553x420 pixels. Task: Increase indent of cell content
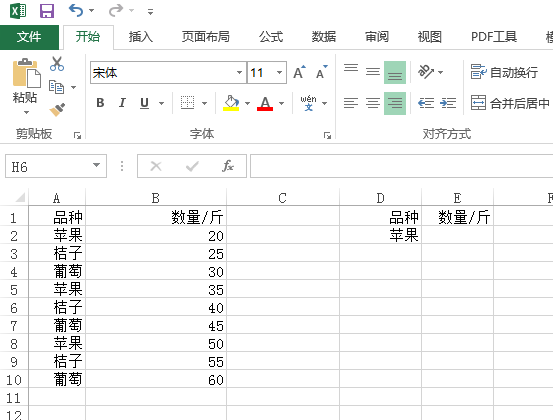pyautogui.click(x=448, y=103)
